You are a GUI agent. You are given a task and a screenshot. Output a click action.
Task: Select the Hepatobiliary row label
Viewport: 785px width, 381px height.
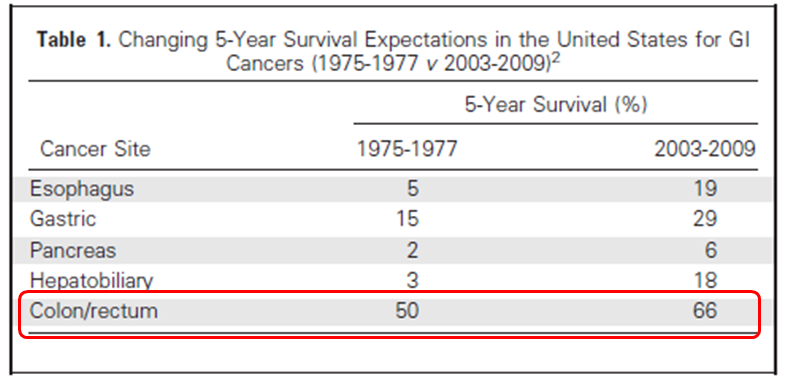[92, 281]
